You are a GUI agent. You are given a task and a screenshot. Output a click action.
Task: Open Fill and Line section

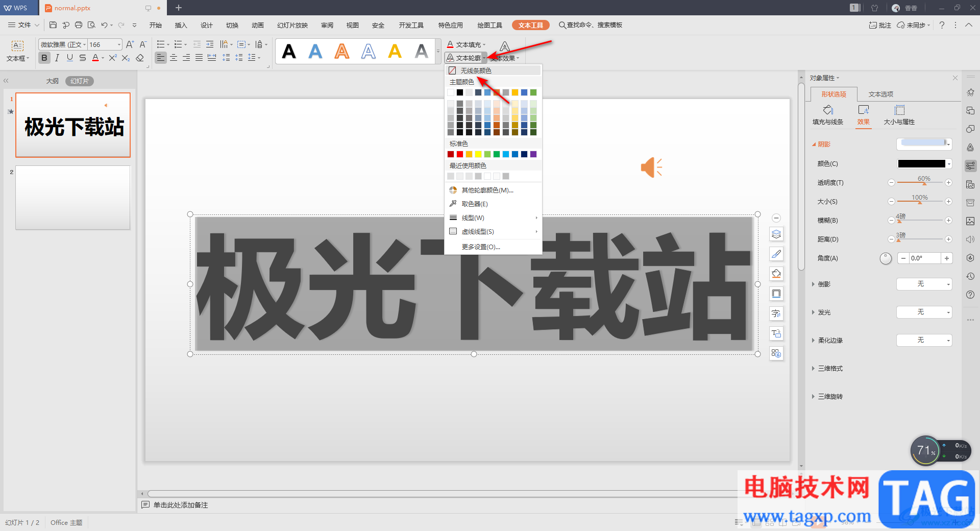click(x=828, y=115)
